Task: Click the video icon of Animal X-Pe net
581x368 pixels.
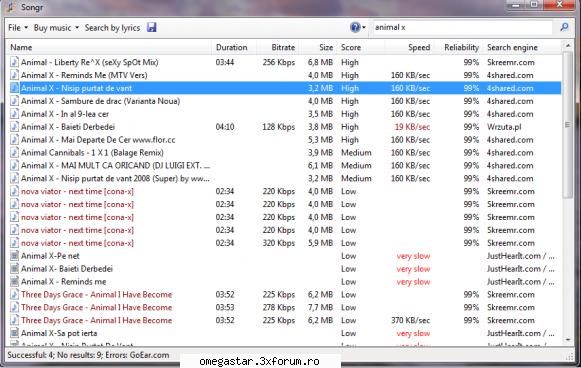Action: pyautogui.click(x=14, y=256)
